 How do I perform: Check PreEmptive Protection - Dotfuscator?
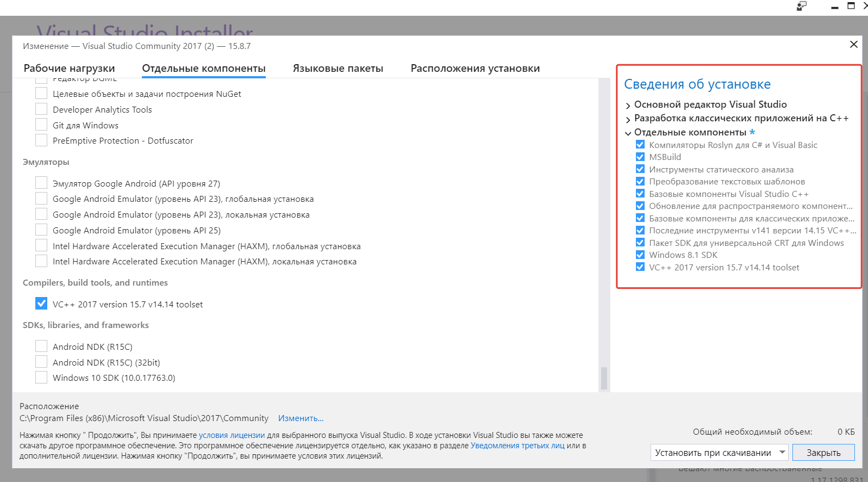pos(41,140)
